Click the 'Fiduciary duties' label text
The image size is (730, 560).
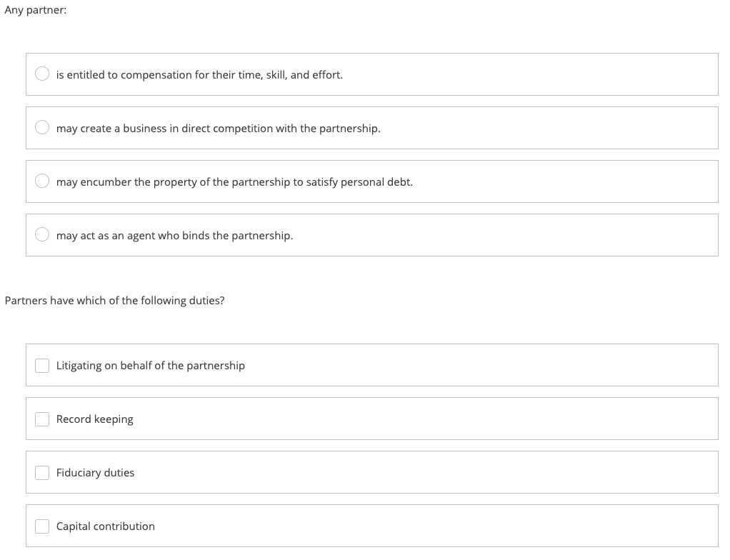coord(95,473)
